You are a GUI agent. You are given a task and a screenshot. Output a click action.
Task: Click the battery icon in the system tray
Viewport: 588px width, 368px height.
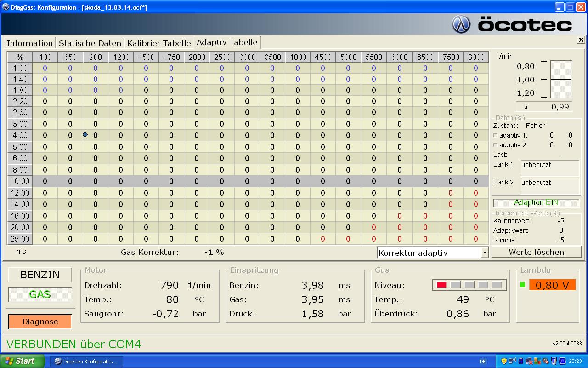point(520,361)
